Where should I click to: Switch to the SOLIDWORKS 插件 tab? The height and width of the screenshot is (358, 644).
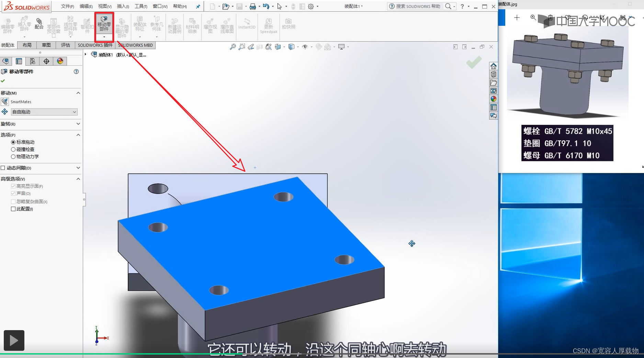[x=95, y=45]
